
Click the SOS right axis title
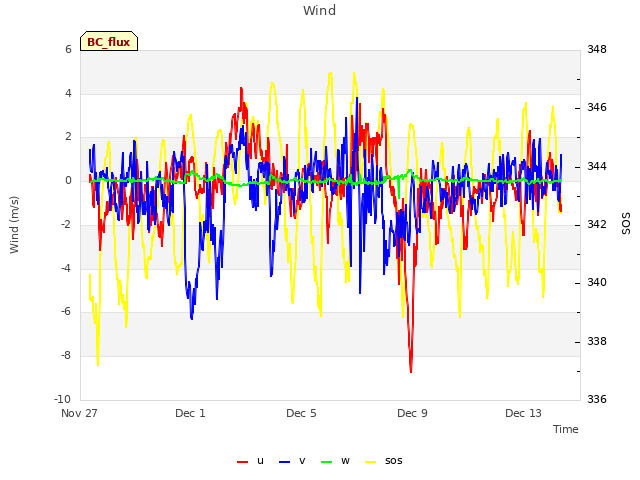(x=626, y=224)
